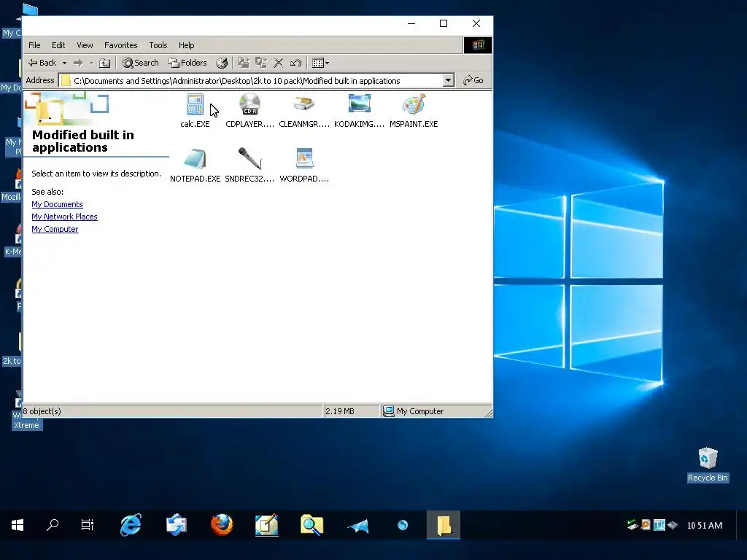Go up one folder level

[x=105, y=63]
